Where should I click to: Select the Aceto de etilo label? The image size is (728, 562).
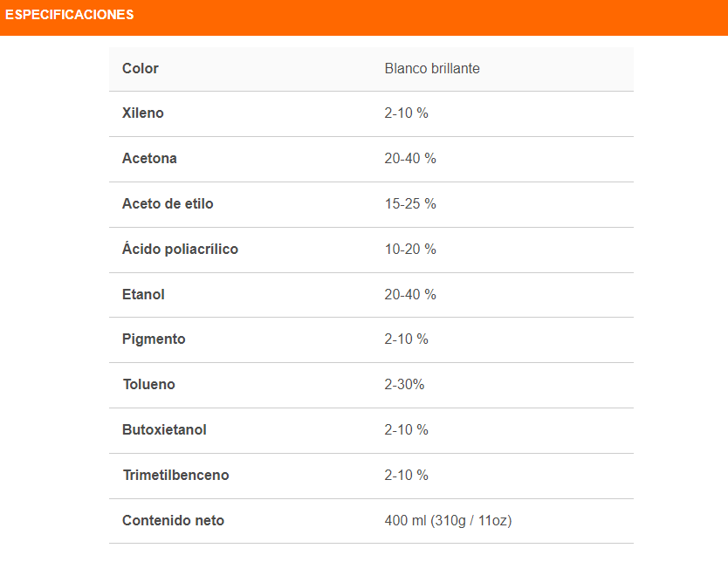coord(168,204)
